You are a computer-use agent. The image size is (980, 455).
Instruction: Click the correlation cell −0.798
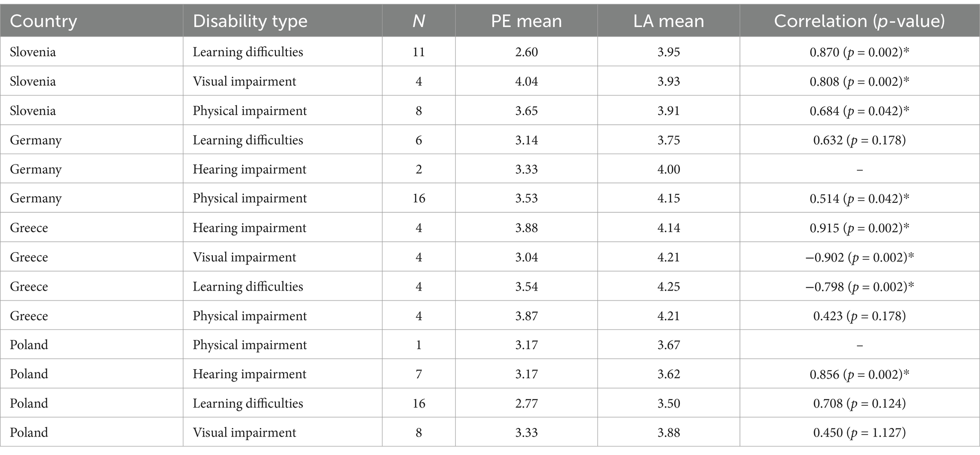coord(860,286)
